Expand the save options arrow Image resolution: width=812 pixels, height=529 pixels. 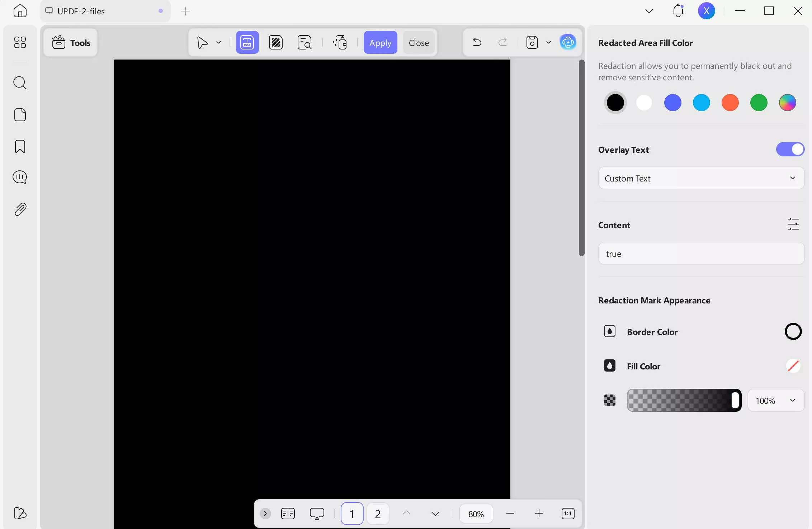click(548, 42)
